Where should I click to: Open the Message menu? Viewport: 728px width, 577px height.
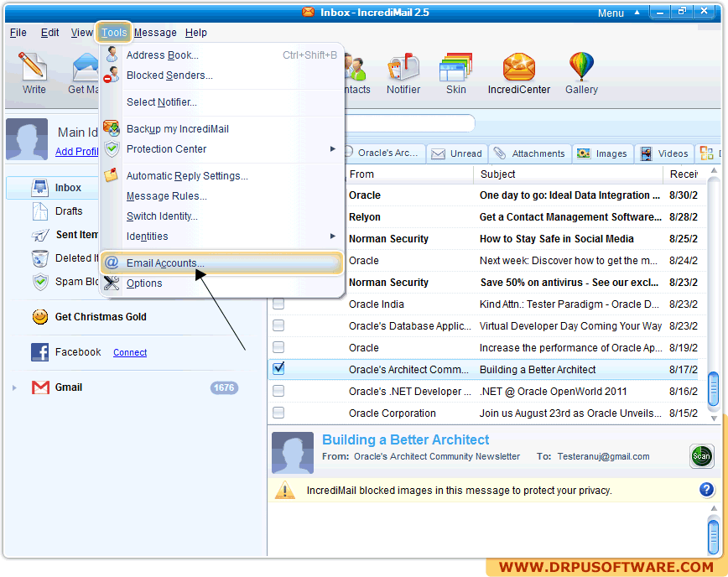coord(155,33)
